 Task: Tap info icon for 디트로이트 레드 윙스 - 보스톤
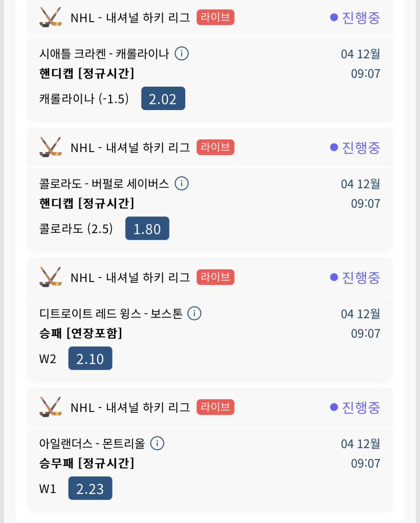(x=194, y=313)
